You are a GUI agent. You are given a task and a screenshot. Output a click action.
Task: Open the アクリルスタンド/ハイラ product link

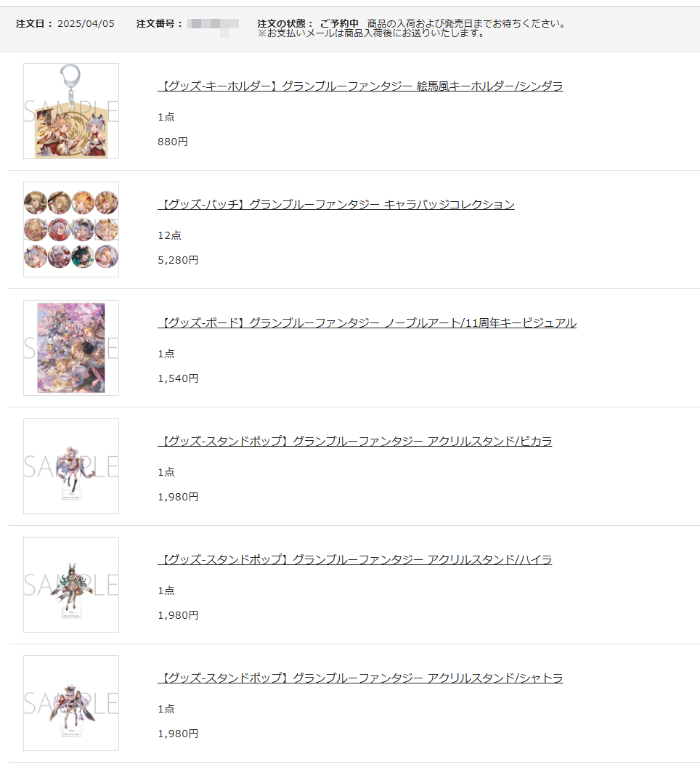[354, 559]
